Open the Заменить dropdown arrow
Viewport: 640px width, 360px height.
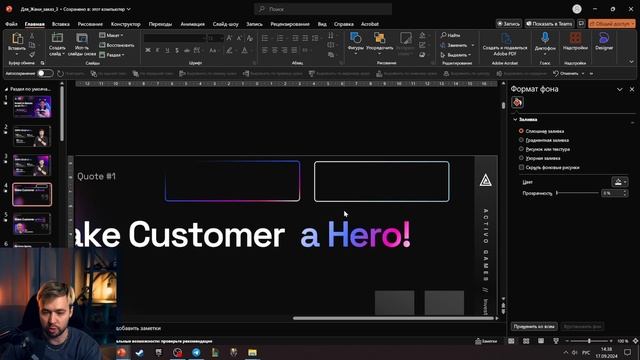(x=473, y=45)
